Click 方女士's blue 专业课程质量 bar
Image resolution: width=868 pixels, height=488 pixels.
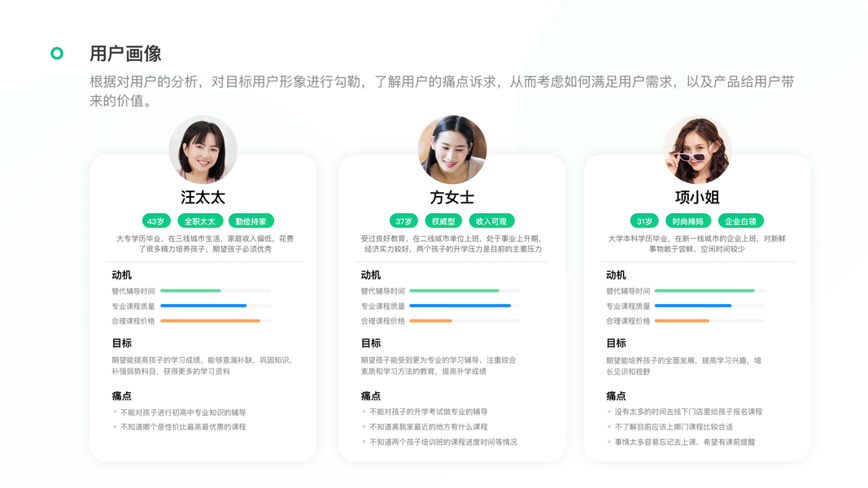tap(460, 306)
